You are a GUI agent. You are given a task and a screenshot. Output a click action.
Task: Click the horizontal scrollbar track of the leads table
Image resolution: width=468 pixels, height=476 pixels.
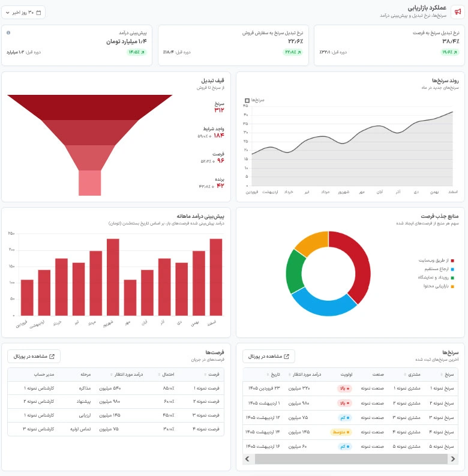(351, 459)
